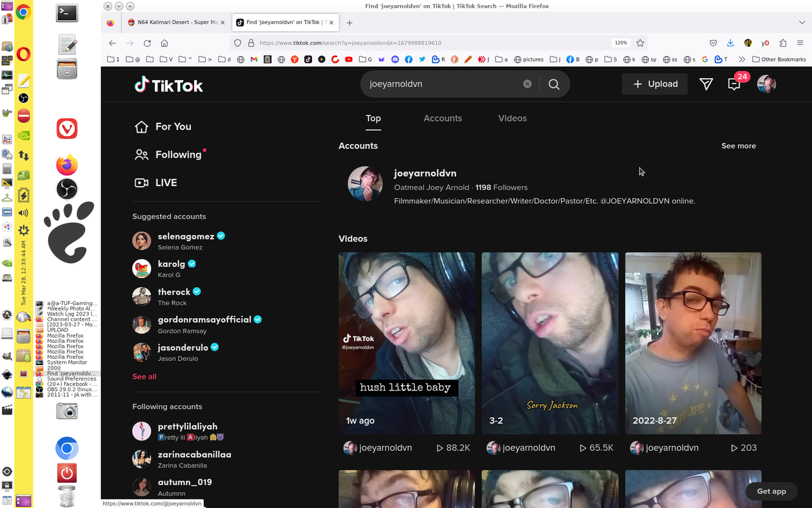Open LIVE section

pos(156,182)
